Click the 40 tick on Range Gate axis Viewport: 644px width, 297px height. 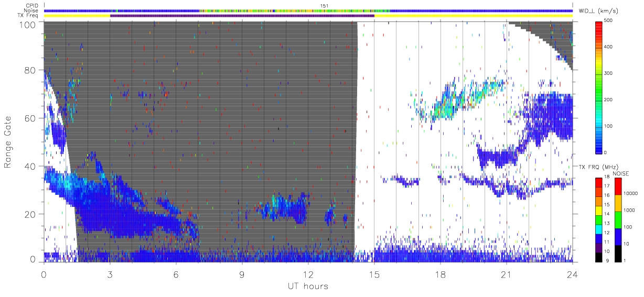tap(30, 166)
